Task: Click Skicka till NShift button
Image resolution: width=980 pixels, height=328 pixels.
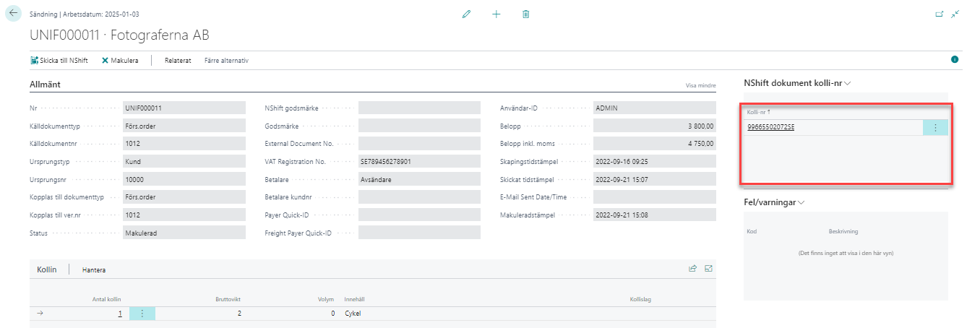Action: pos(59,61)
